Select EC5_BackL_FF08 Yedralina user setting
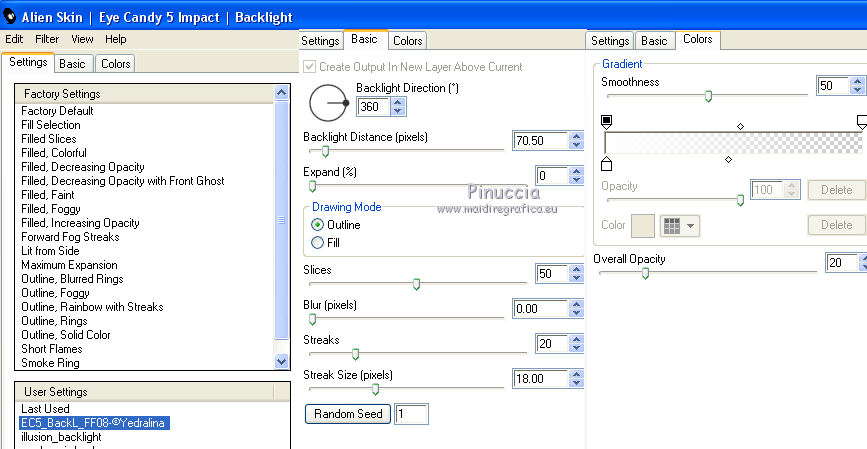867x449 pixels. [x=95, y=423]
